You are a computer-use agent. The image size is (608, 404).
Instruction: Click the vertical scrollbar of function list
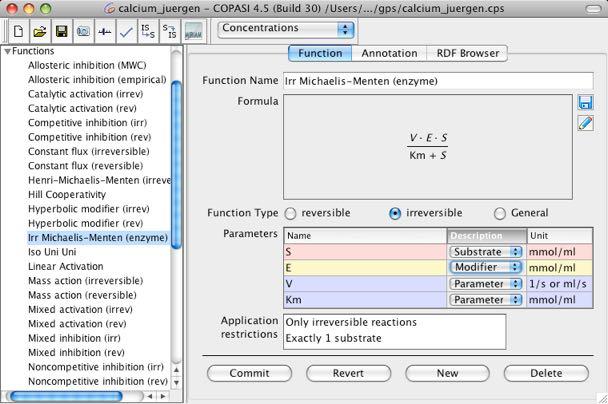click(176, 165)
